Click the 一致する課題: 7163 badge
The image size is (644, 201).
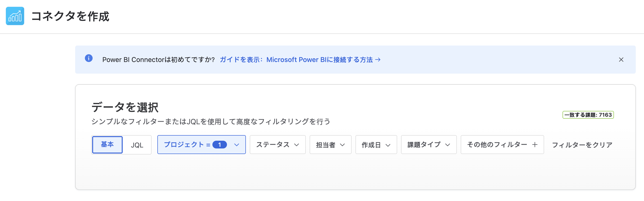click(x=588, y=115)
